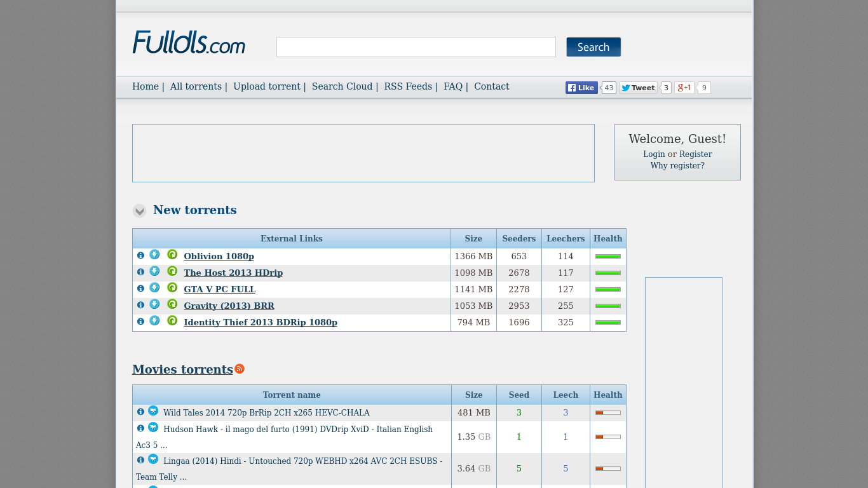Open Search Cloud in the navigation bar

[x=342, y=86]
